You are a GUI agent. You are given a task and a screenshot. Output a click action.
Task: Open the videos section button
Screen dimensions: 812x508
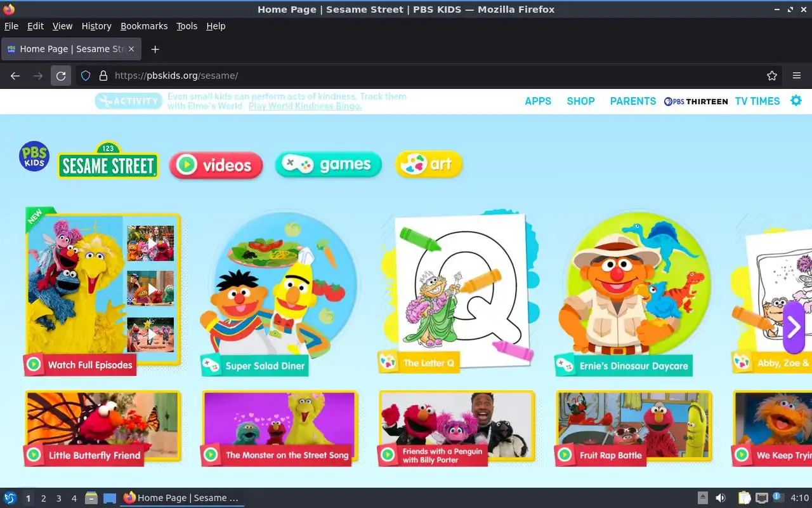(x=216, y=165)
